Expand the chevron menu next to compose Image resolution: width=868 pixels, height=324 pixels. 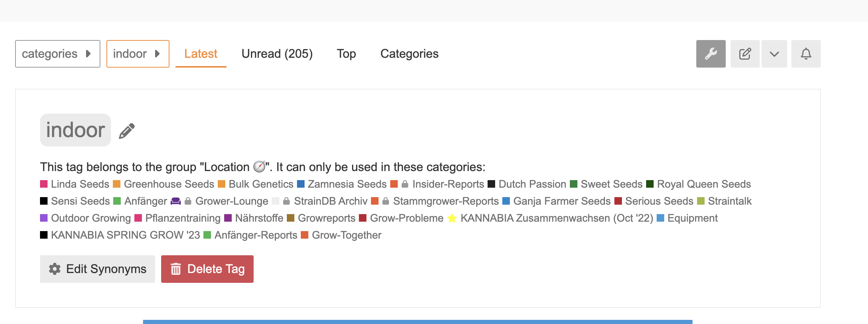pyautogui.click(x=774, y=54)
